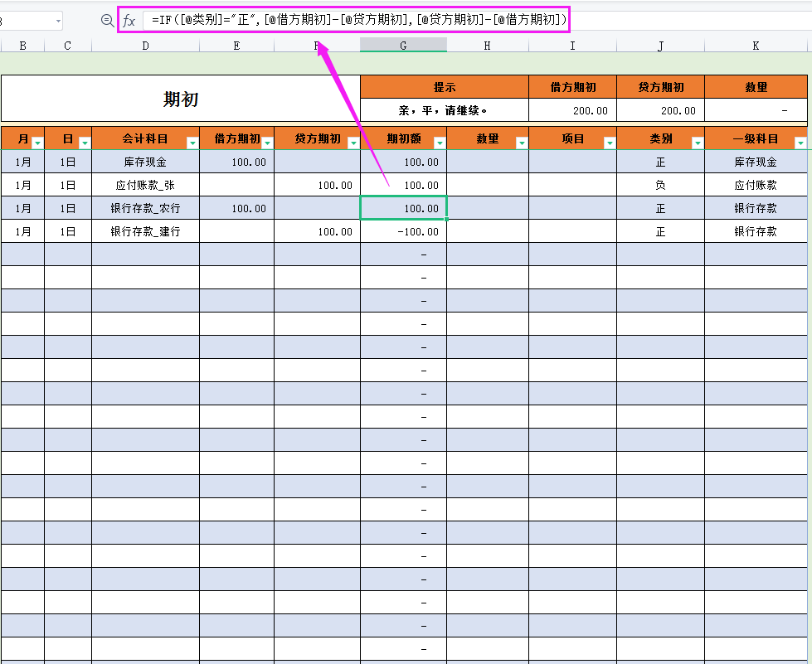Open the name box dropdown arrow
This screenshot has width=812, height=664.
(56, 20)
